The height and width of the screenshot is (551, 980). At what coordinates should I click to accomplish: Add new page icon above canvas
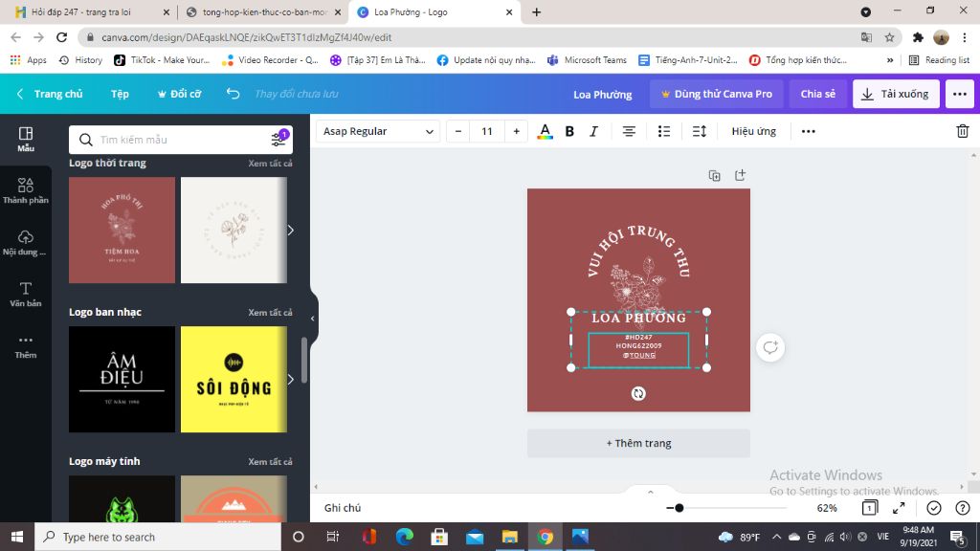coord(740,176)
